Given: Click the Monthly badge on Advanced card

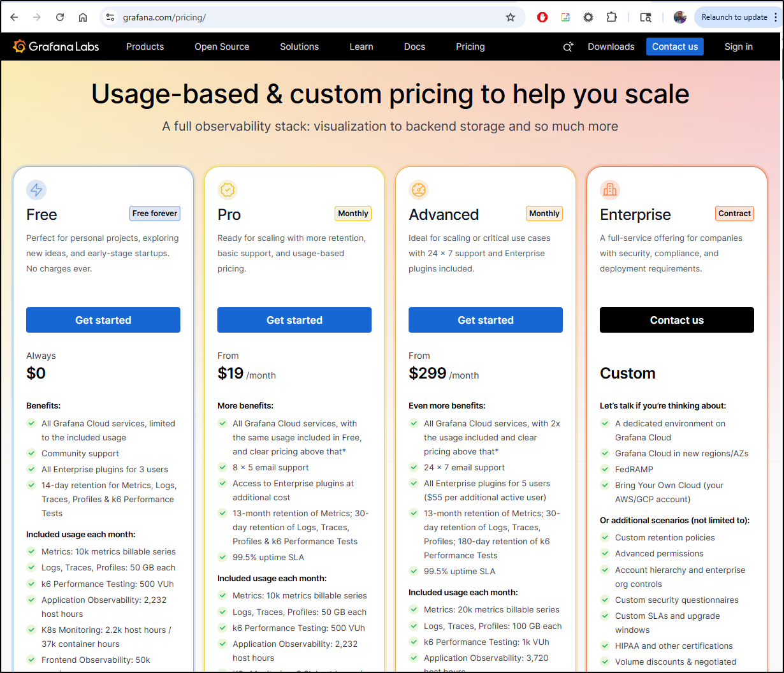Looking at the screenshot, I should click(544, 213).
